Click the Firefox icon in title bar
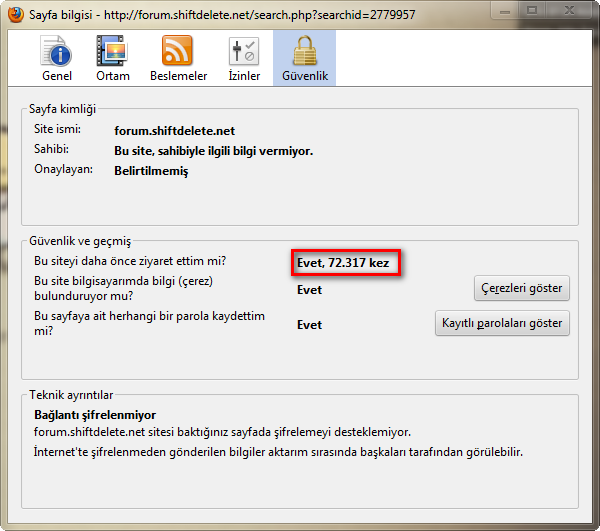600x531 pixels. [x=16, y=15]
